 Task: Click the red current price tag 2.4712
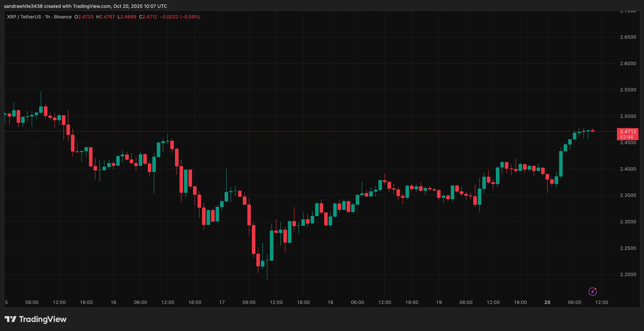pyautogui.click(x=628, y=131)
